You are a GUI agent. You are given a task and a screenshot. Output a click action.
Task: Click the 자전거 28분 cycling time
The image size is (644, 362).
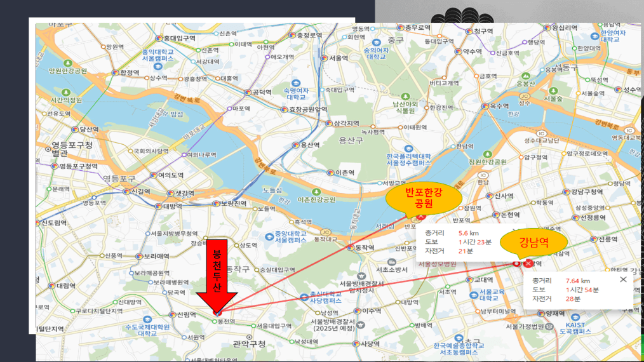573,298
